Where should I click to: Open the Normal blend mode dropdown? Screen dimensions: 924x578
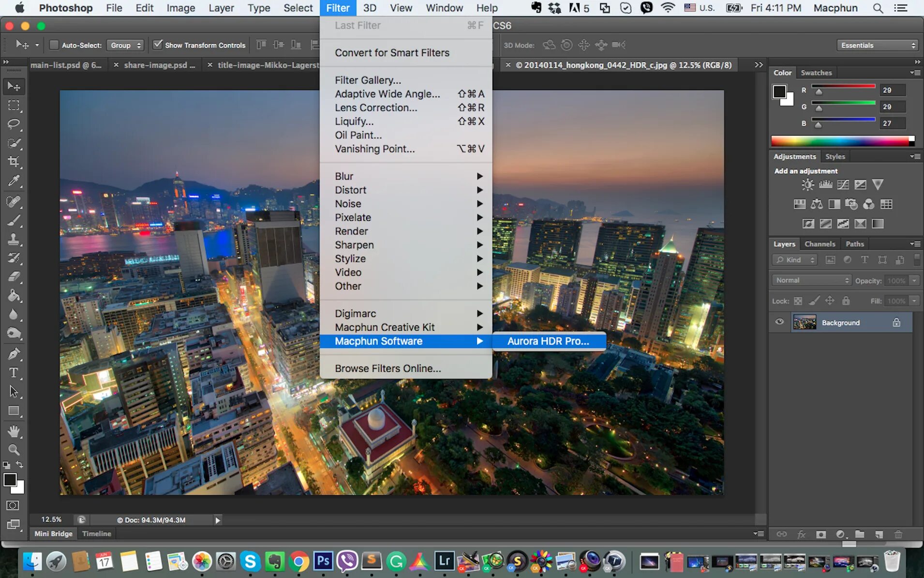[811, 280]
